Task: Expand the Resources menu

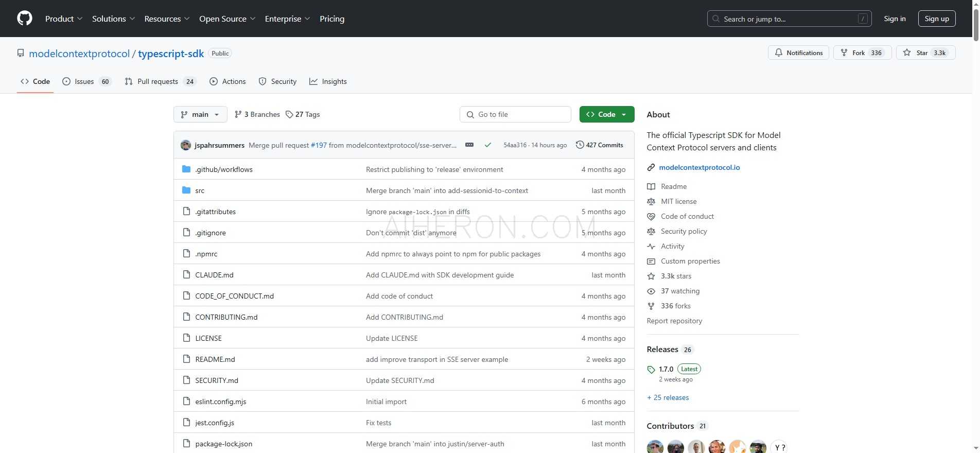Action: coord(167,19)
